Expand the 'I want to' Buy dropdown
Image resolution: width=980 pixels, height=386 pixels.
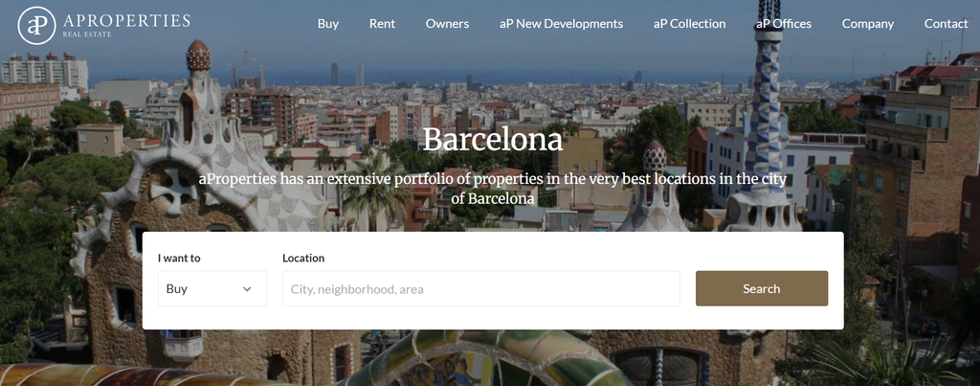(x=212, y=288)
